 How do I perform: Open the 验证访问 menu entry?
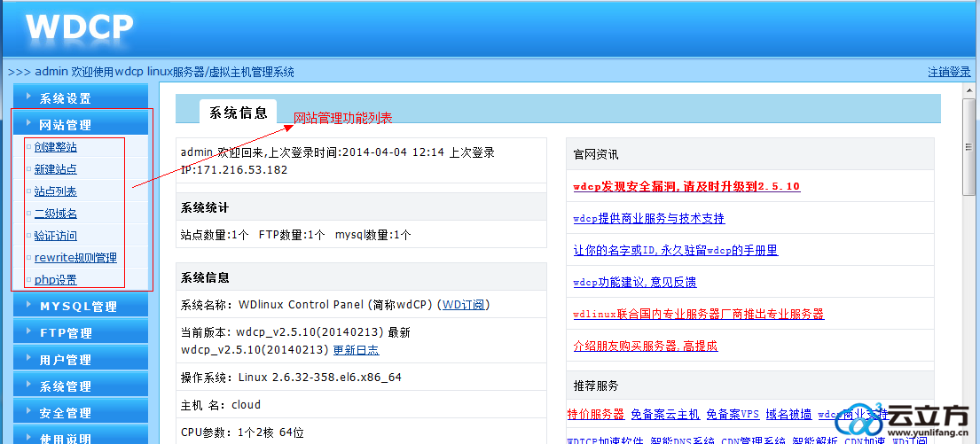click(x=56, y=236)
